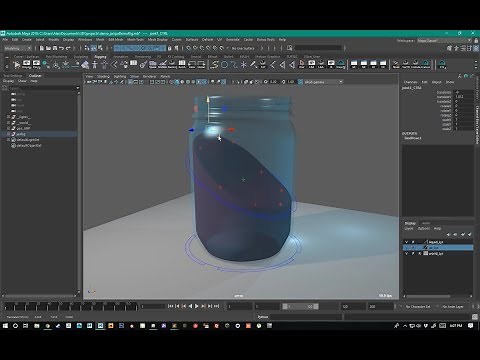
Task: Open the Mesh Tools menu
Action: point(135,40)
